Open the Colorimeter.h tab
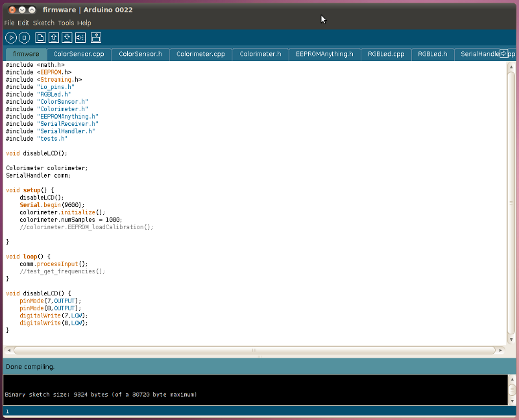The height and width of the screenshot is (420, 519). [x=260, y=55]
